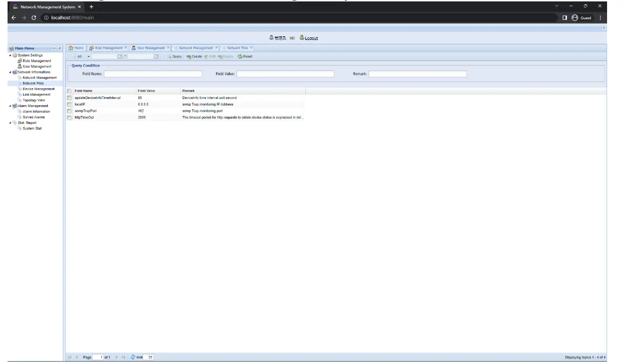This screenshot has width=625, height=364.
Task: Toggle the select-all checkbox in table header
Action: coord(69,91)
